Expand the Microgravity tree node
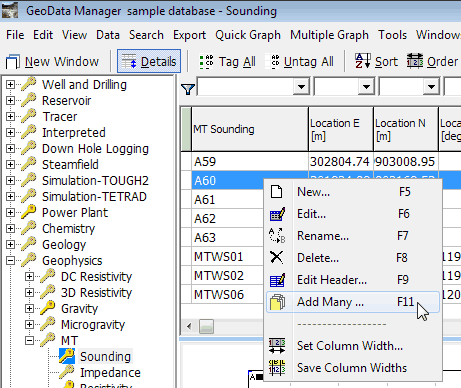This screenshot has height=388, width=461. [x=29, y=325]
